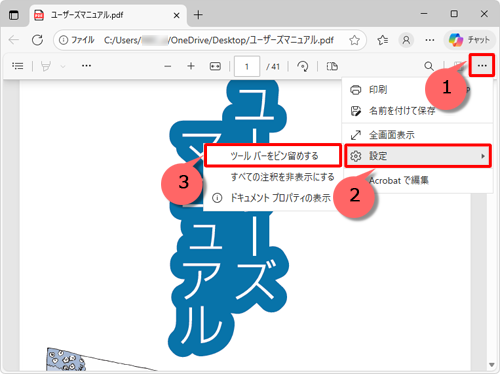This screenshot has width=500, height=374.
Task: Rotate the PDF page
Action: [x=303, y=66]
